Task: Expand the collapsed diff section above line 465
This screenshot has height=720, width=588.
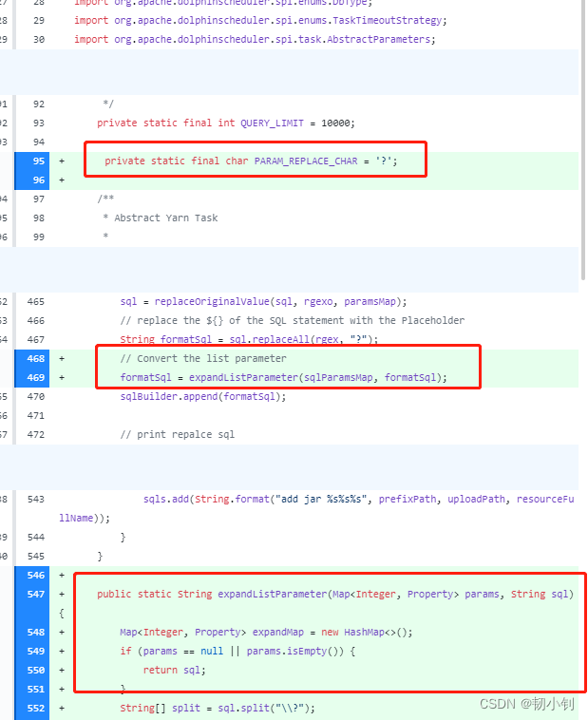Action: click(x=290, y=270)
